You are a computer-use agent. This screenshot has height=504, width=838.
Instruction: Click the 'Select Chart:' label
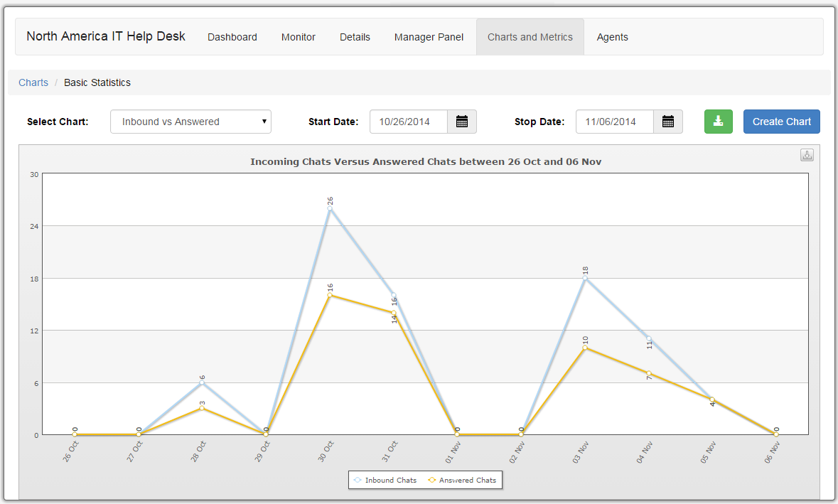point(58,122)
